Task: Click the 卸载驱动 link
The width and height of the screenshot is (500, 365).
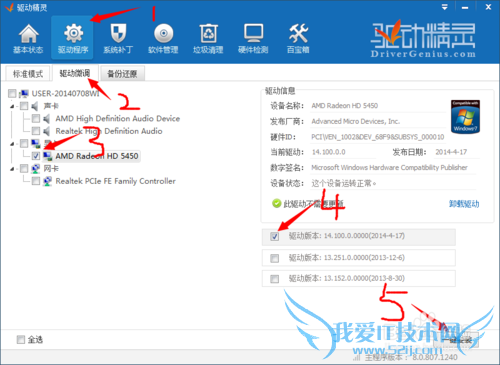Action: [x=464, y=204]
